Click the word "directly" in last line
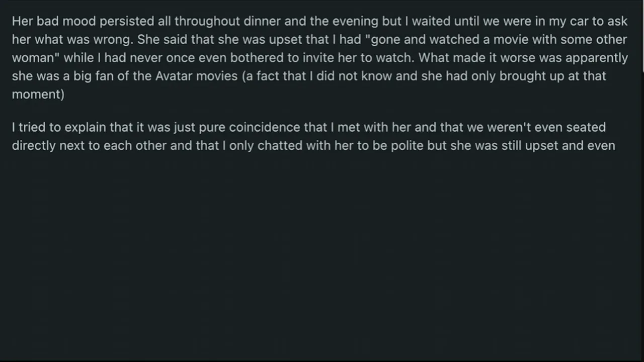 [x=34, y=146]
